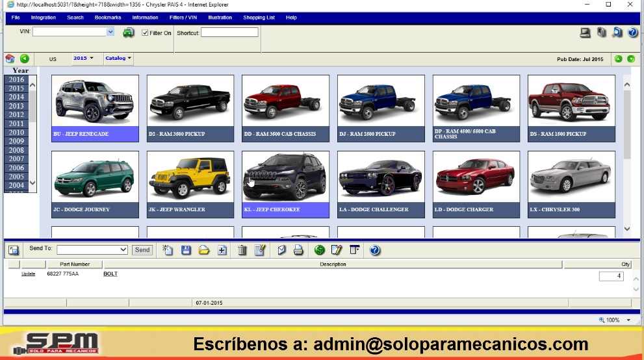Click the green up arrow near Pub Date

tap(618, 59)
